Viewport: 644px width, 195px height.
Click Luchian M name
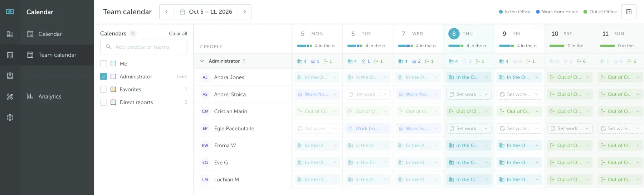[x=226, y=180]
